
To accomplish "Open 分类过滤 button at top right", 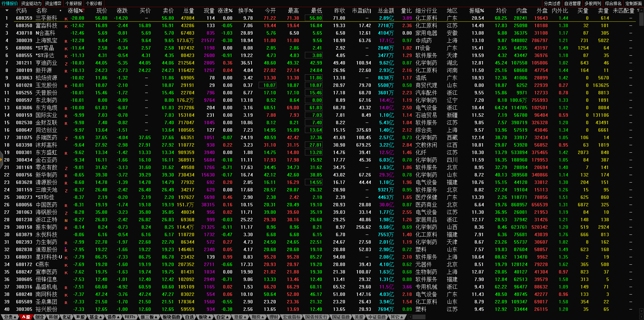I will tap(552, 3).
